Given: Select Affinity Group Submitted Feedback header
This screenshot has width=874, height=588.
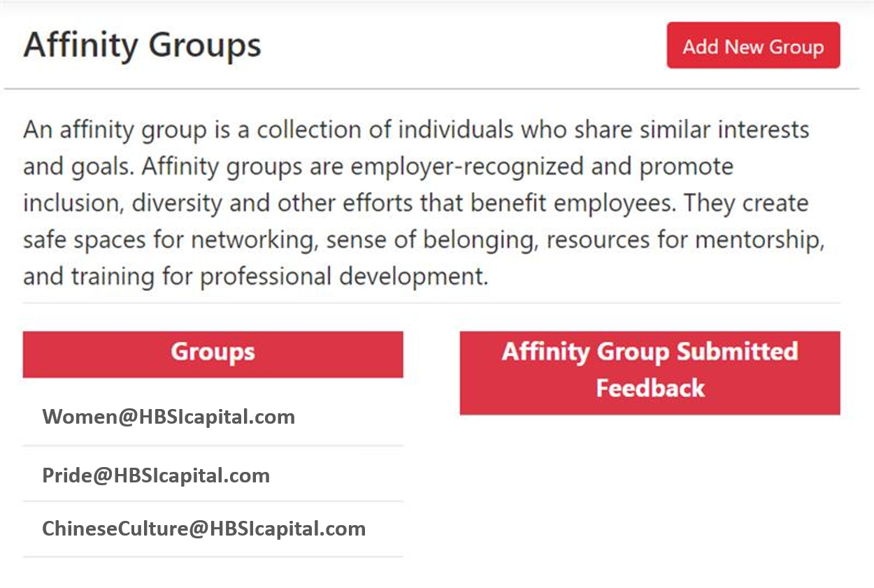Looking at the screenshot, I should coord(650,372).
